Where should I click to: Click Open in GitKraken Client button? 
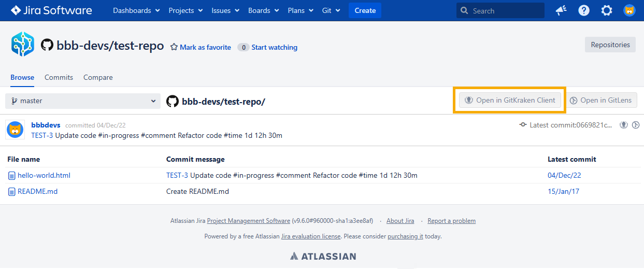click(x=510, y=100)
